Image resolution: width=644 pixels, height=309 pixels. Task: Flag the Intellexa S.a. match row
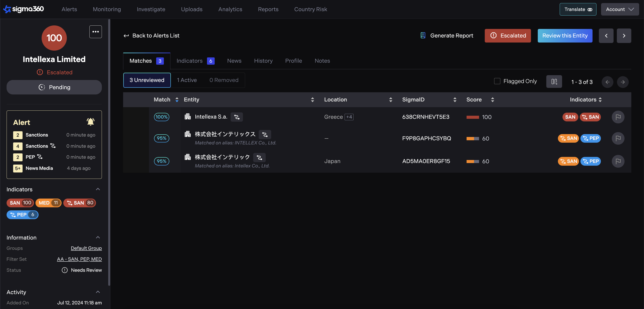[x=618, y=117]
